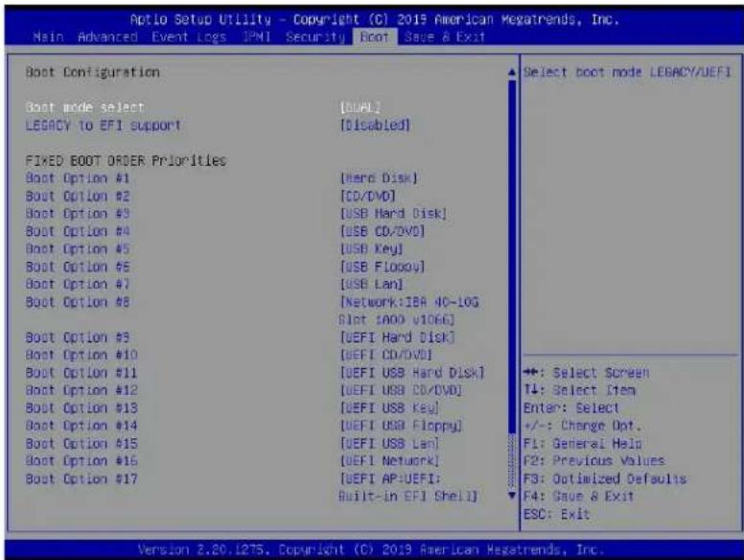The width and height of the screenshot is (744, 560).
Task: Select Boot Option #2 row
Action: point(78,196)
